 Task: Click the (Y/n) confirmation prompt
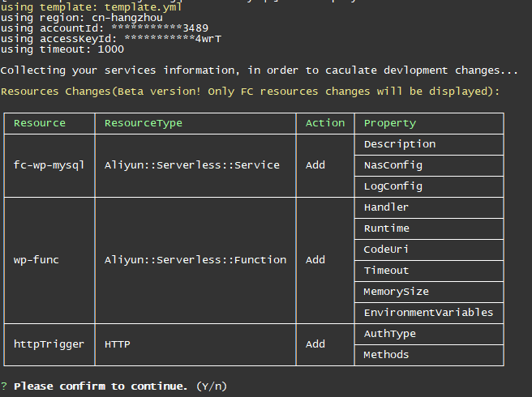[212, 386]
